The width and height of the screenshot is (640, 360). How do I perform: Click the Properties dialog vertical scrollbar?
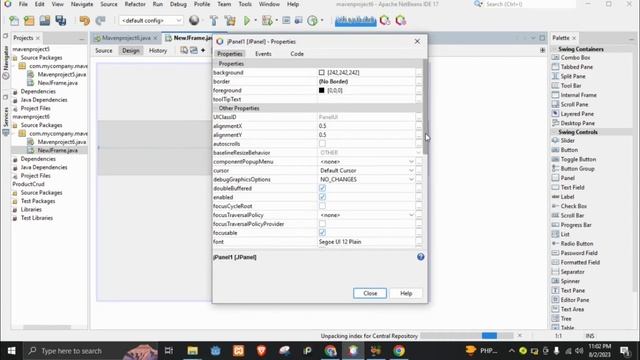point(425,107)
